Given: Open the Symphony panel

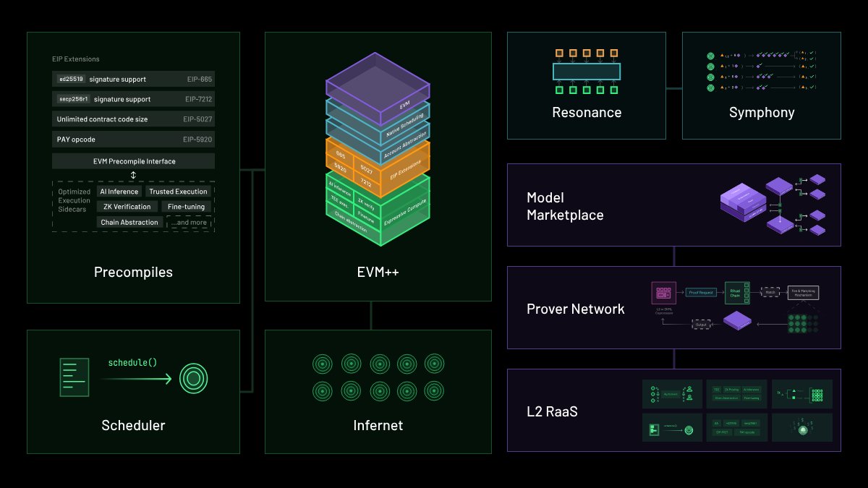Looking at the screenshot, I should point(761,113).
